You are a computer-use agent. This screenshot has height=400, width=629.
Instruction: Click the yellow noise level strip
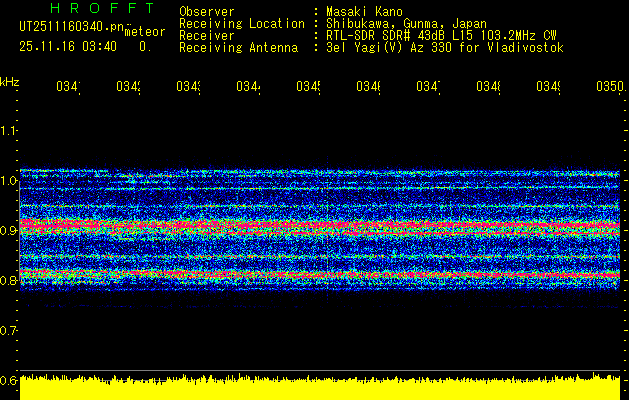320,388
